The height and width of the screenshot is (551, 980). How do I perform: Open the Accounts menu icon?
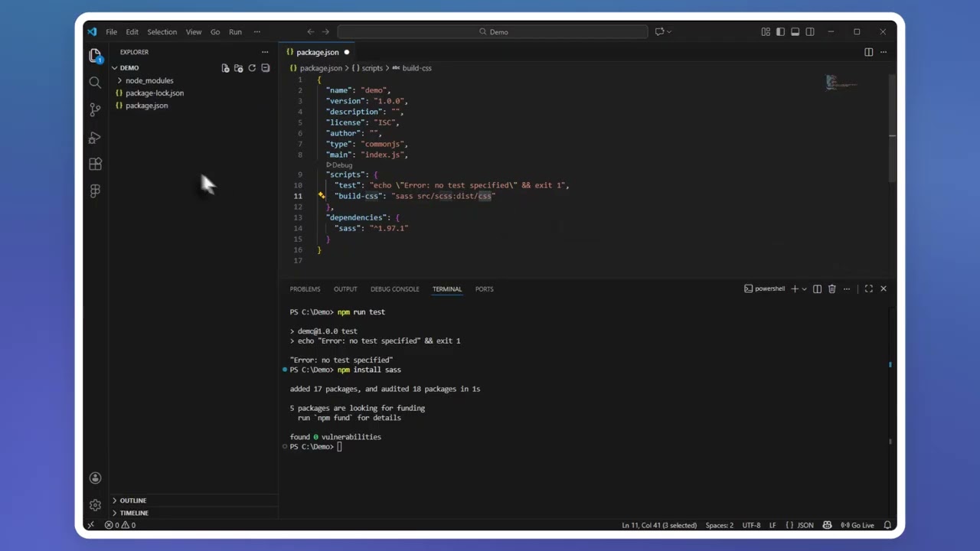tap(95, 478)
